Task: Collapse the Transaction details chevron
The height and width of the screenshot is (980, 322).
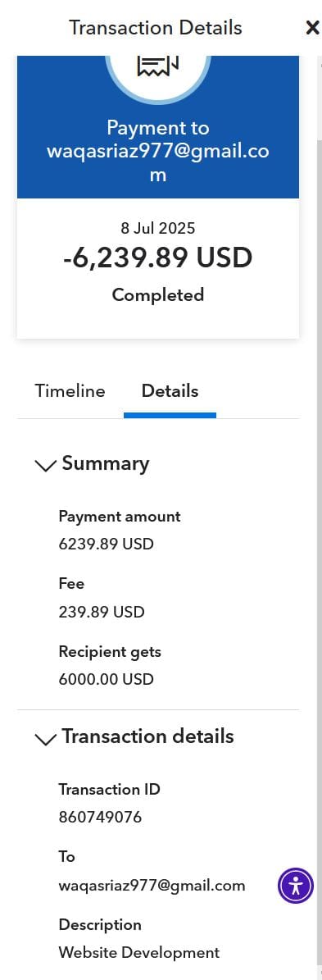Action: click(46, 739)
